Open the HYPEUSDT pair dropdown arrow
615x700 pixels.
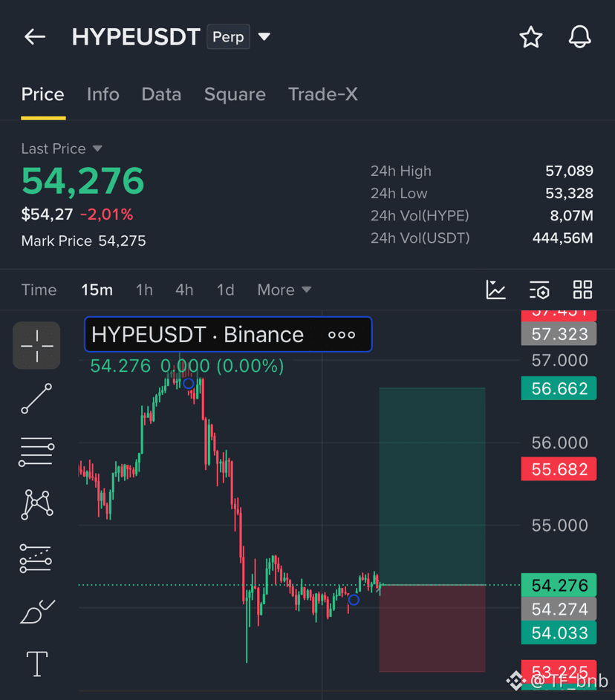point(264,36)
